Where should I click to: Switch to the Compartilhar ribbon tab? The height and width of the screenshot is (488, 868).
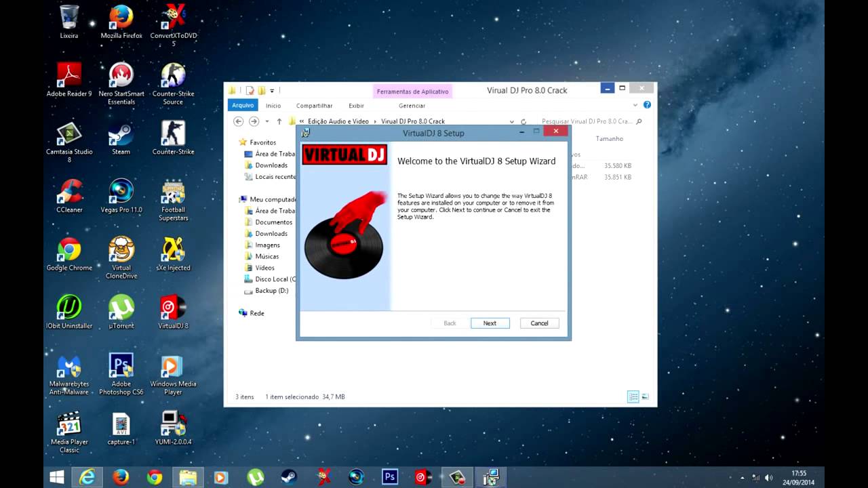[x=314, y=106]
